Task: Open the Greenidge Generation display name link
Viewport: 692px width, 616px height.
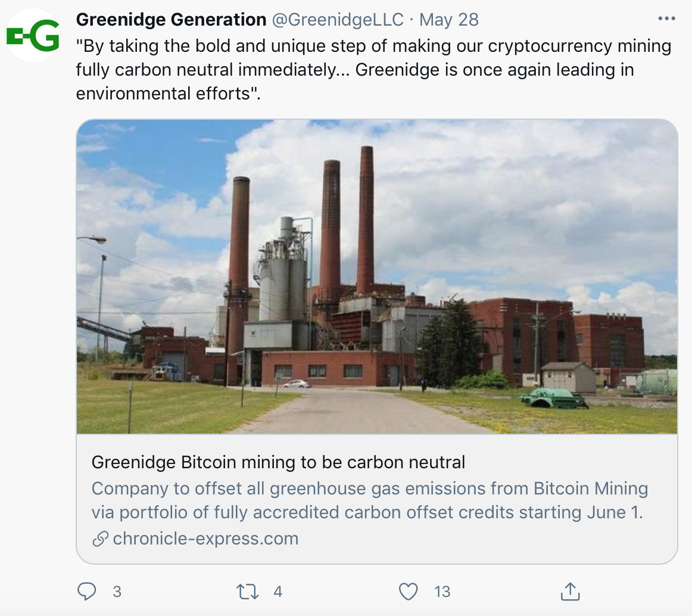Action: 171,20
